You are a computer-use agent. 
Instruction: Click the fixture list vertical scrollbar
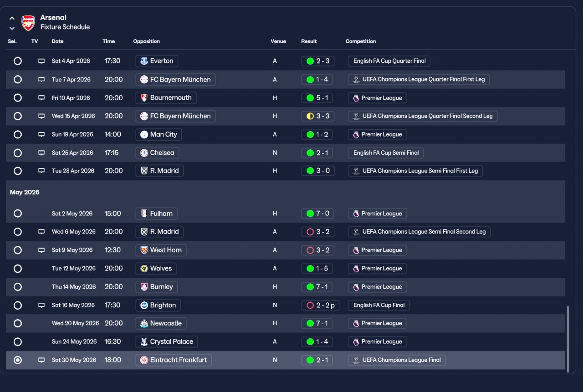click(x=568, y=339)
